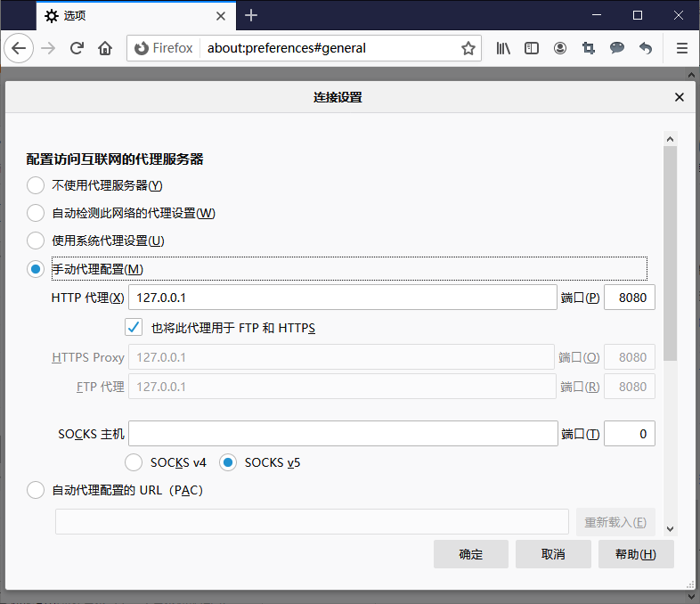Click the FTP 代理 label

click(101, 387)
